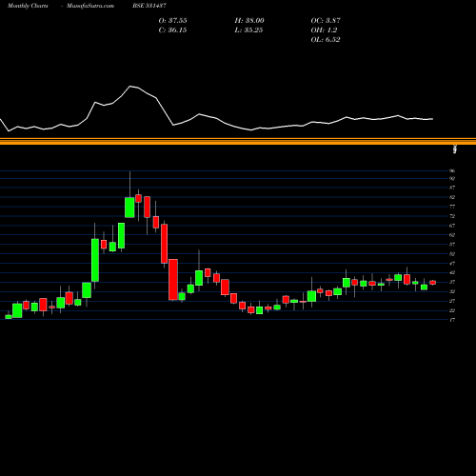Click the 42 price axis label
Image resolution: width=476 pixels, height=476 pixels.
click(x=452, y=272)
